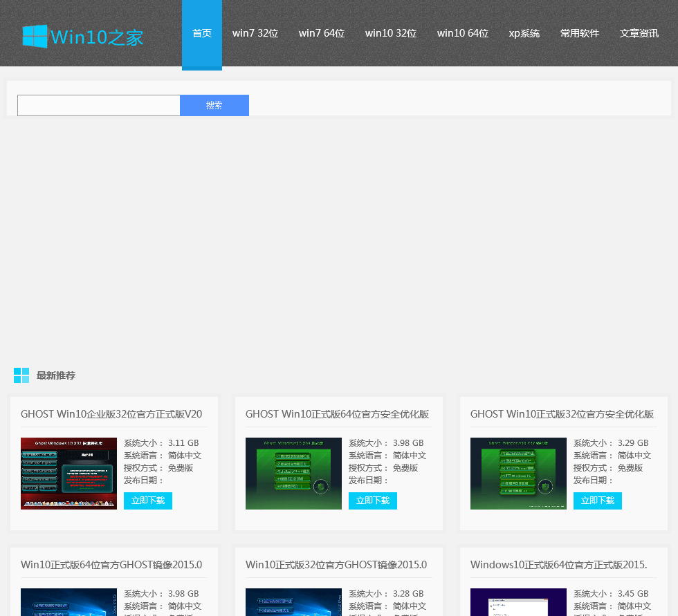Image resolution: width=678 pixels, height=616 pixels.
Task: Open Windows10正式版64位官方正式版 title link
Action: pyautogui.click(x=559, y=565)
